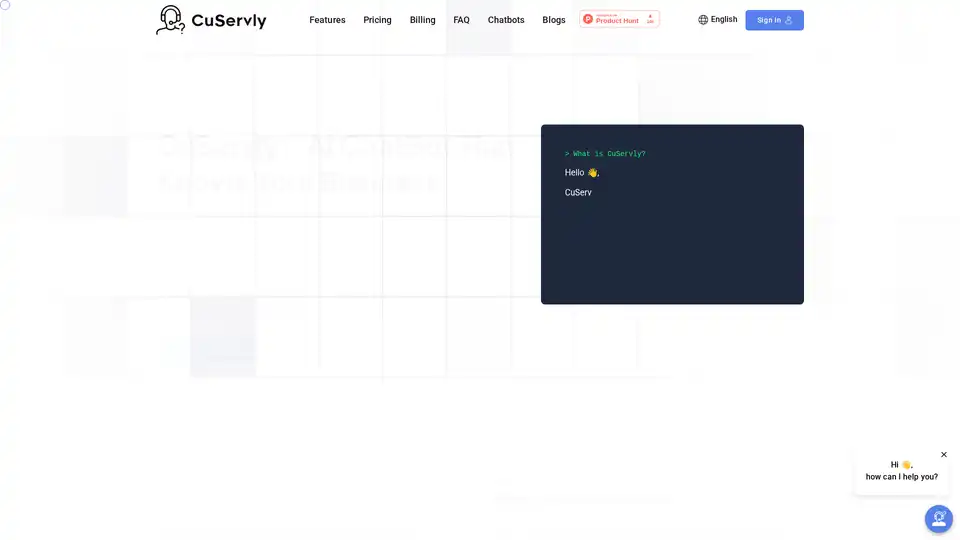Dismiss the chat greeting with X
The width and height of the screenshot is (960, 540).
pyautogui.click(x=943, y=454)
